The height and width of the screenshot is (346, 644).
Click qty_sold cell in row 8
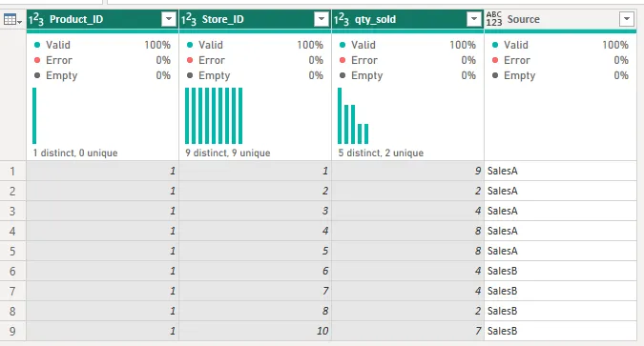pyautogui.click(x=407, y=311)
